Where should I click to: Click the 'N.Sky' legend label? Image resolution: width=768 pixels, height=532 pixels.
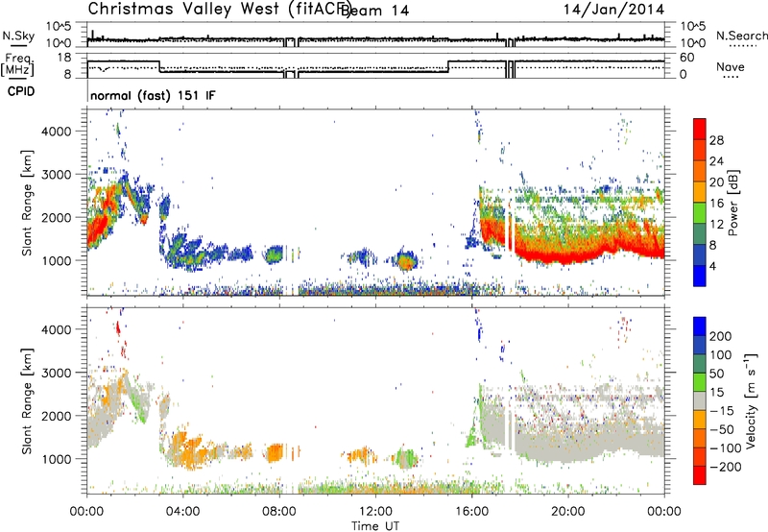18,36
